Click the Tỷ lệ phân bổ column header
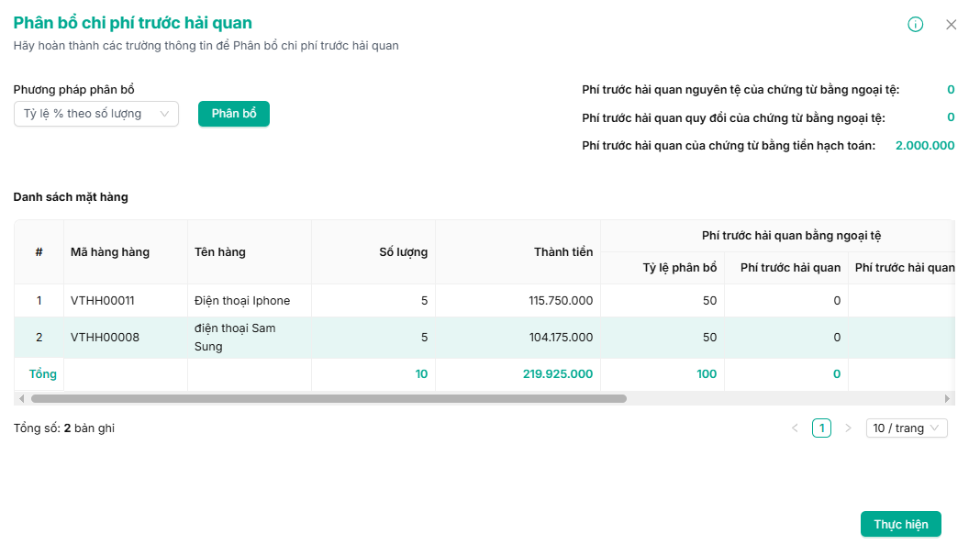Screen dimensions: 980x556 pos(679,268)
